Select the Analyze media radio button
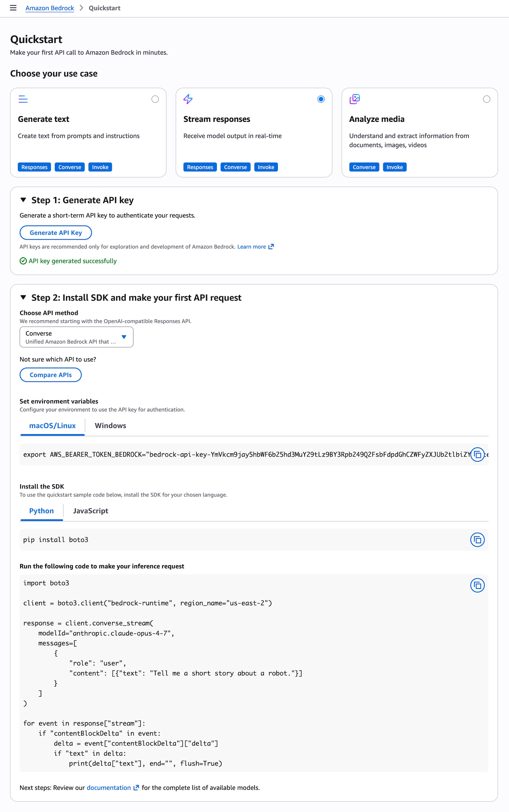Viewport: 509px width, 812px height. [486, 99]
